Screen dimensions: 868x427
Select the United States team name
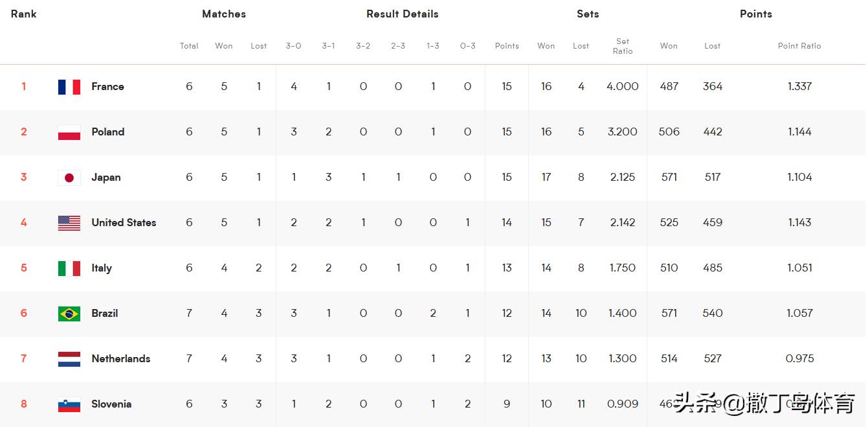tap(124, 223)
